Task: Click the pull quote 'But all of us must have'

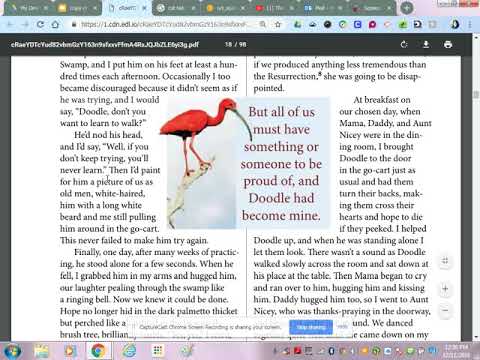Action: click(281, 121)
